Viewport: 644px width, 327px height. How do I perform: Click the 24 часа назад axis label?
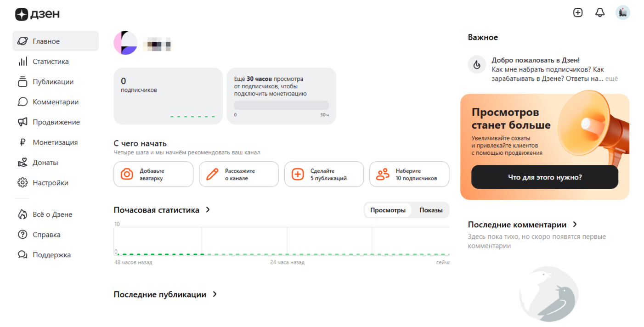tap(287, 262)
